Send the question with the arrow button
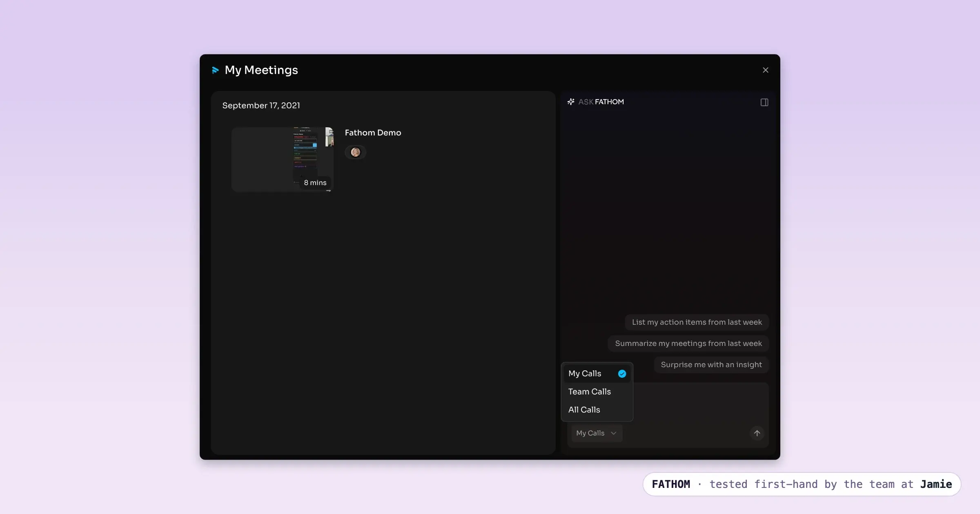 tap(757, 433)
